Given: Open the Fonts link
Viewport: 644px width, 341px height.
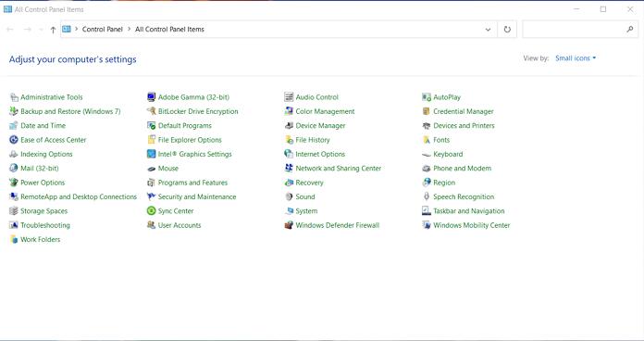Looking at the screenshot, I should (441, 140).
